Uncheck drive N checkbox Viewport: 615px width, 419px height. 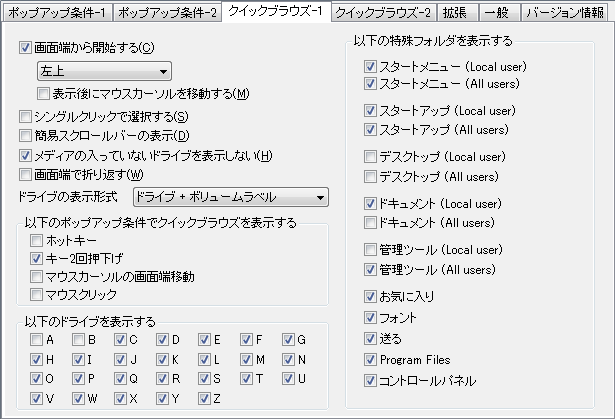(288, 359)
